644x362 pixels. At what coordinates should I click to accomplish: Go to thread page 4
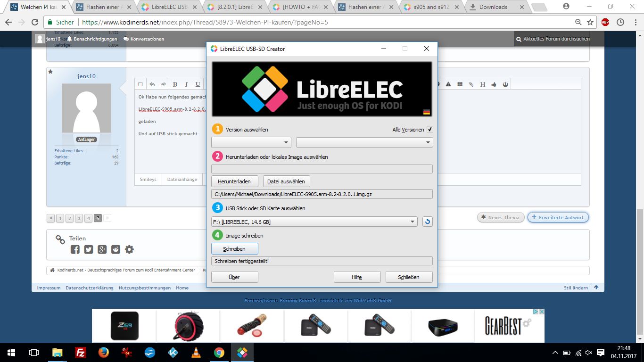click(89, 218)
